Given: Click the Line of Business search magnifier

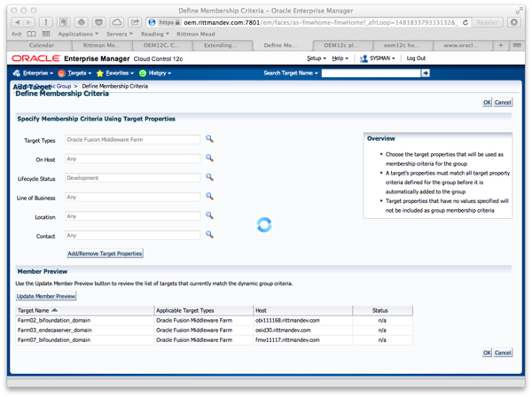Looking at the screenshot, I should (209, 197).
